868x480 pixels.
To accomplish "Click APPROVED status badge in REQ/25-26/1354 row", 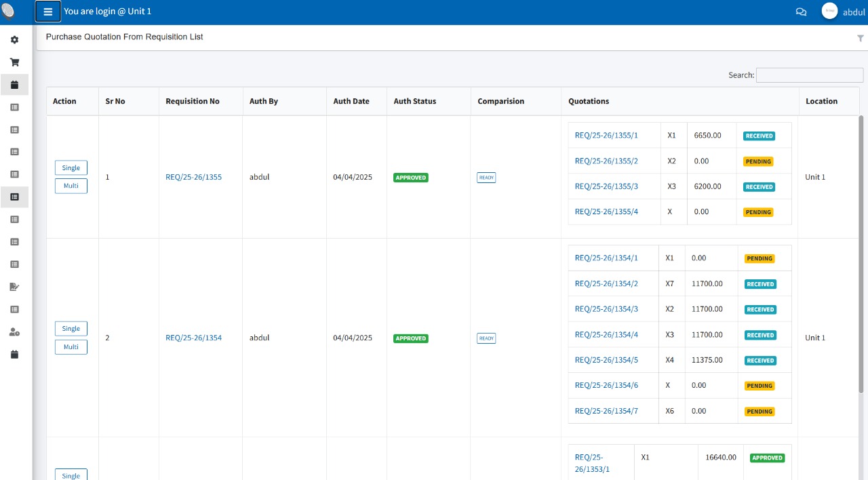I will (411, 338).
